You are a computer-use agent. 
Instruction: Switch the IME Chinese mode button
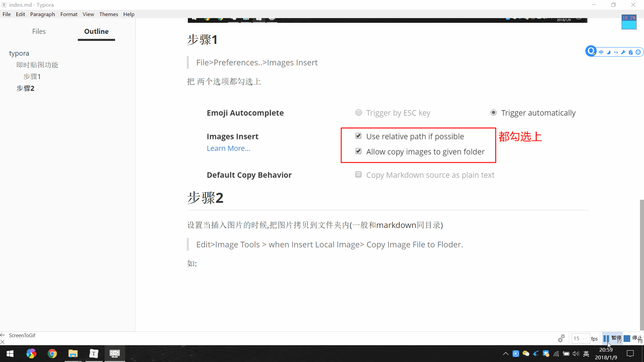[601, 52]
